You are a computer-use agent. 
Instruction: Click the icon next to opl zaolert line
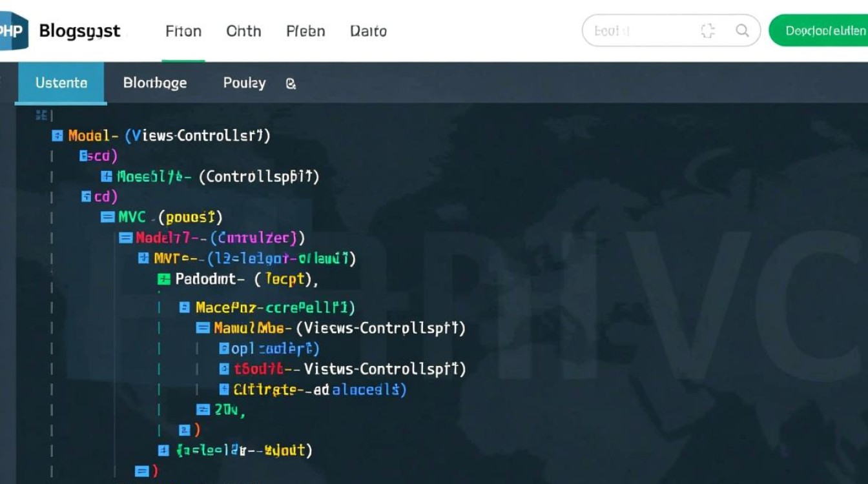tap(223, 349)
